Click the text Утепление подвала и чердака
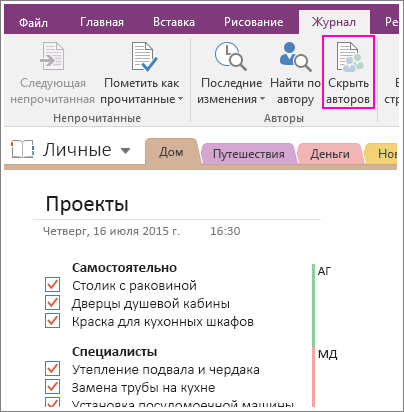The image size is (404, 412). [166, 370]
